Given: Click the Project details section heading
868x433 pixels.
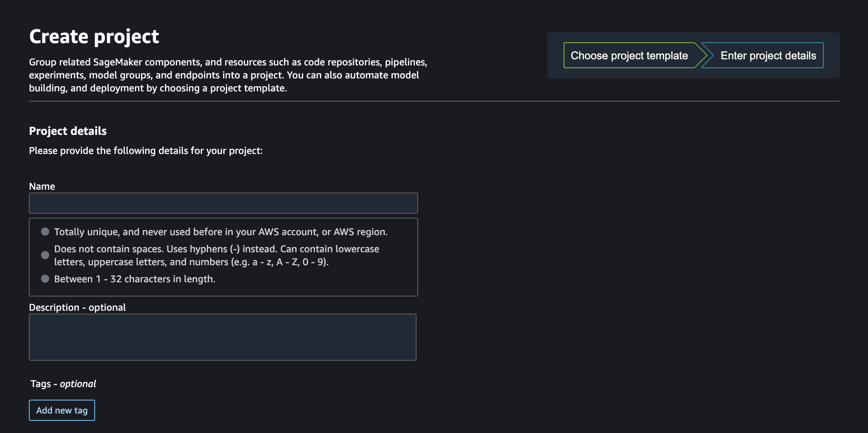Looking at the screenshot, I should pyautogui.click(x=68, y=131).
